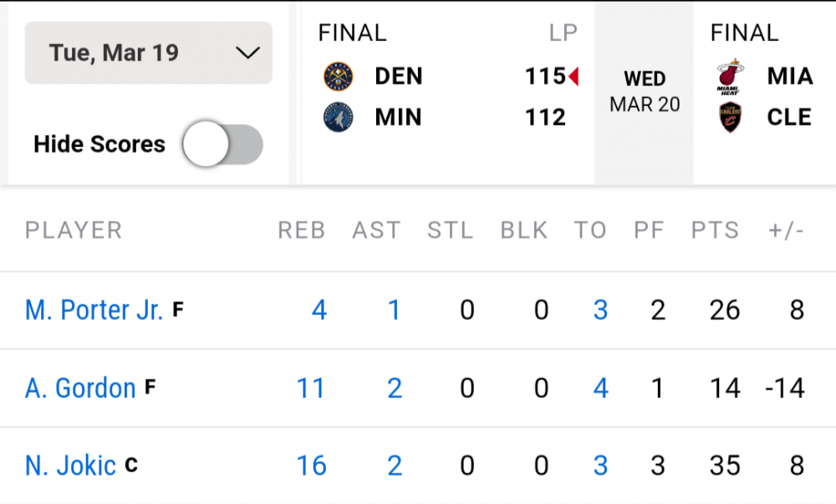The width and height of the screenshot is (836, 504).
Task: Click the Minnesota Timberwolves team logo
Action: coord(339,117)
